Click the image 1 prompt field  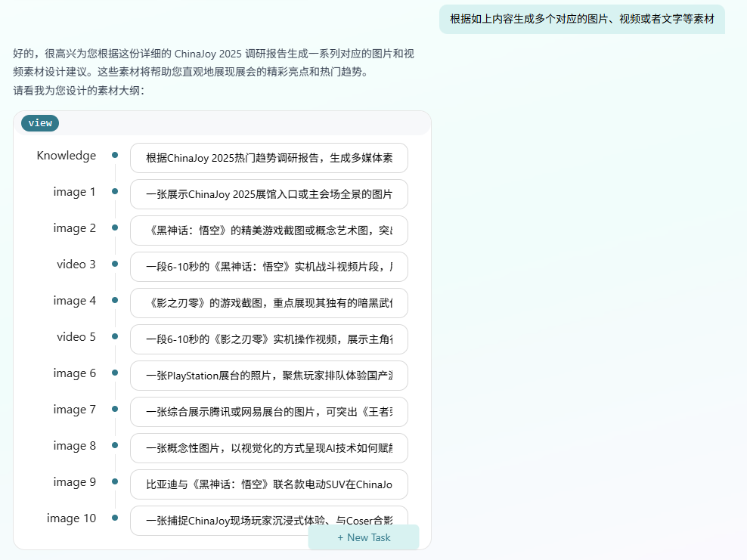click(x=269, y=194)
